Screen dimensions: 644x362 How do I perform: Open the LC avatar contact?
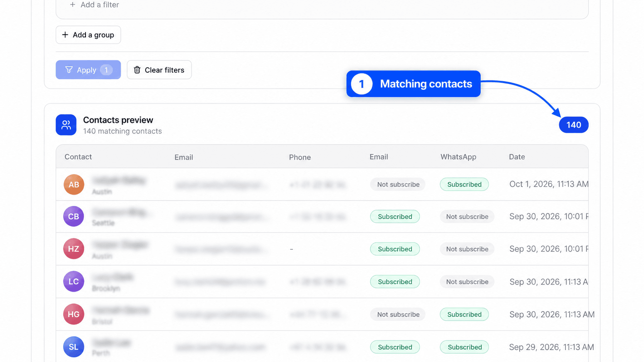coord(74,281)
